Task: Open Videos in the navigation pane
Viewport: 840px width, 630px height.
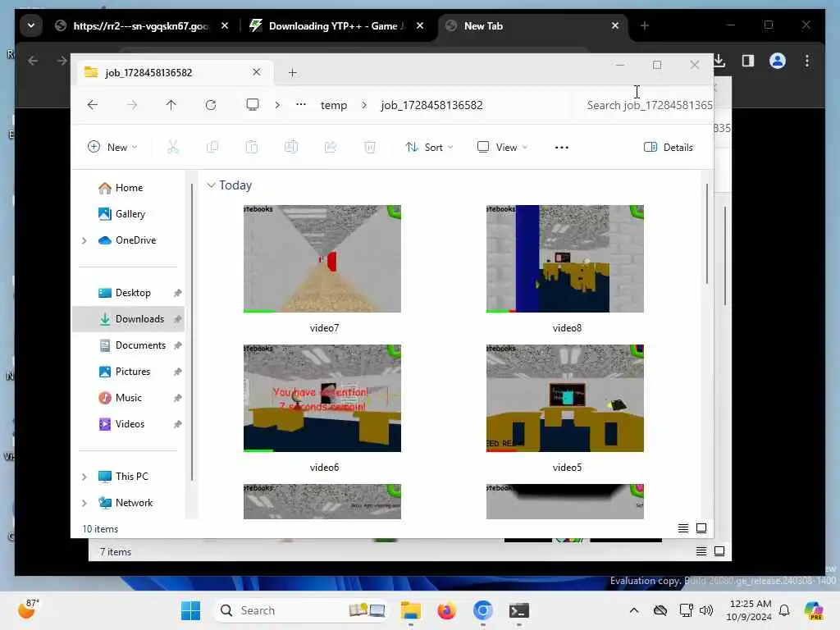Action: click(x=129, y=424)
